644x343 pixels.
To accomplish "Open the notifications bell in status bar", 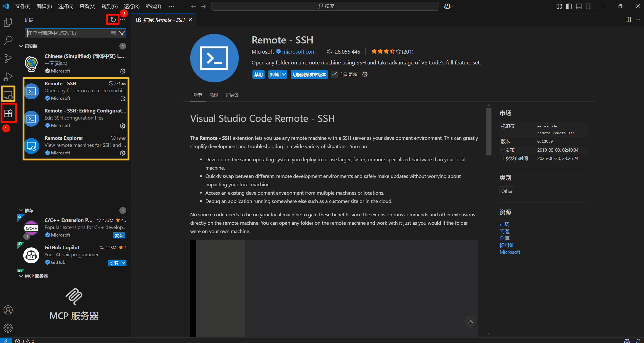I will 638,341.
